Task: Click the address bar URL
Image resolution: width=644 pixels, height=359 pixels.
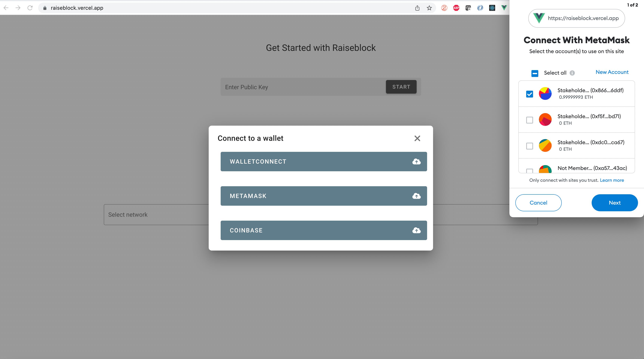Action: tap(77, 8)
